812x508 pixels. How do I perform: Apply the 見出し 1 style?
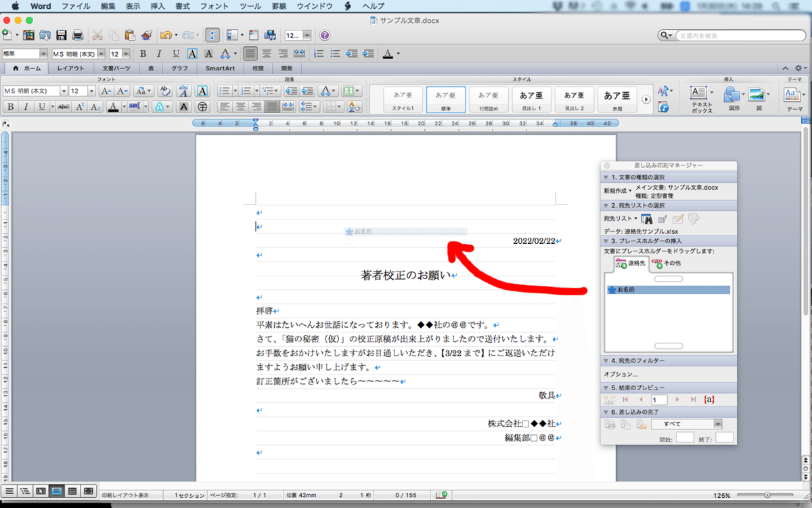[531, 100]
